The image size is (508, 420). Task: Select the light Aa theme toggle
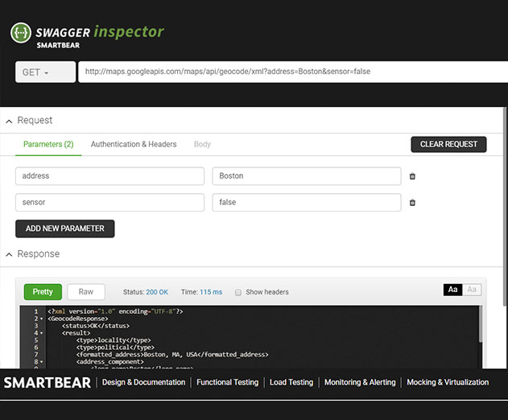(472, 290)
